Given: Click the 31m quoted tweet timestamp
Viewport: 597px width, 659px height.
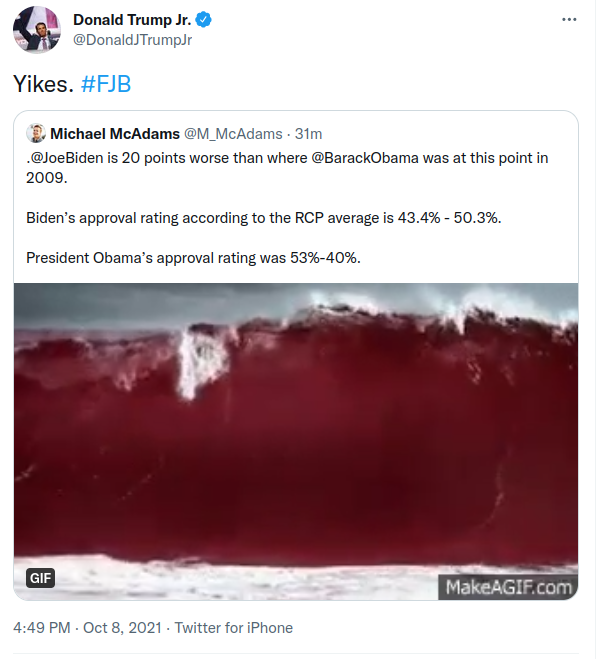Looking at the screenshot, I should coord(308,134).
